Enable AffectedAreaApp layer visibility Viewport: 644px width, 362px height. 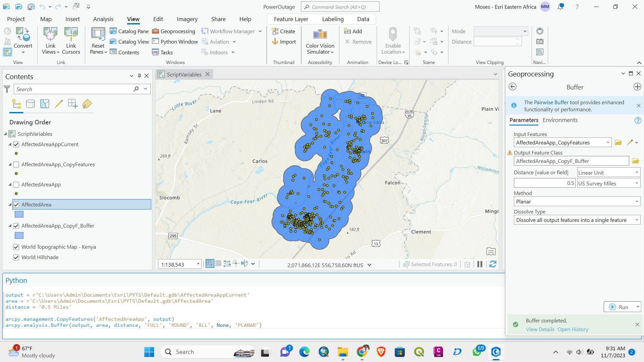[16, 185]
